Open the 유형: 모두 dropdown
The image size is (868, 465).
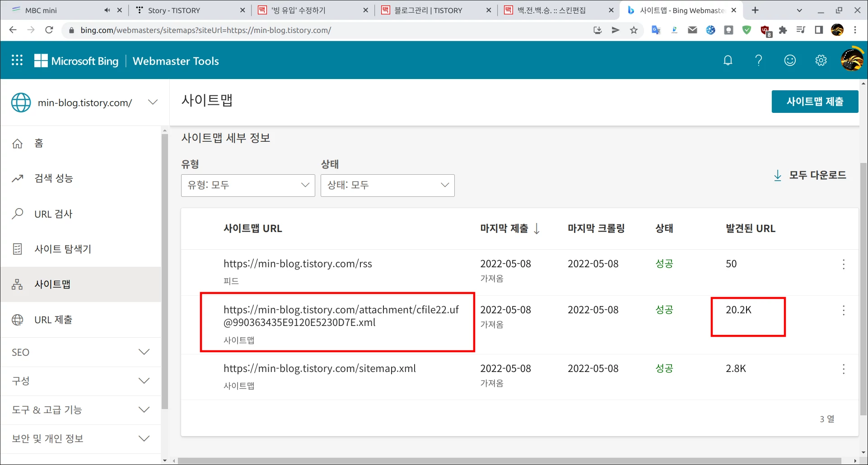(x=248, y=185)
